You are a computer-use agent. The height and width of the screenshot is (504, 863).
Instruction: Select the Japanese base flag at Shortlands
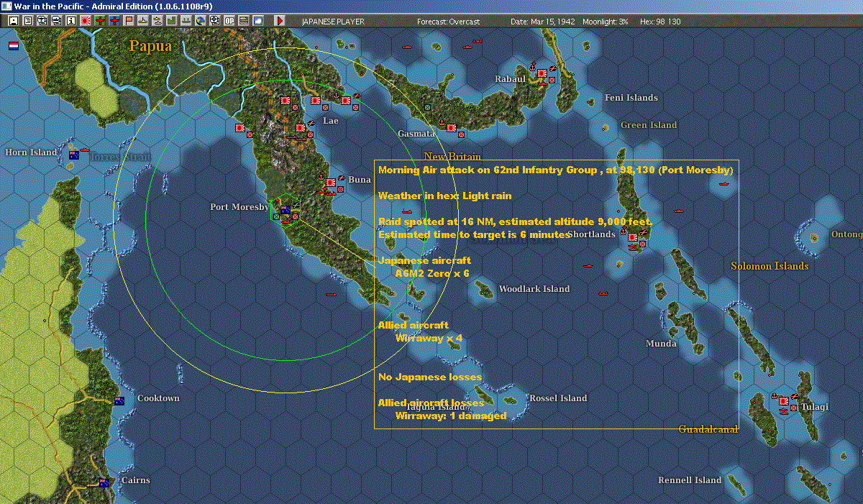pyautogui.click(x=633, y=237)
